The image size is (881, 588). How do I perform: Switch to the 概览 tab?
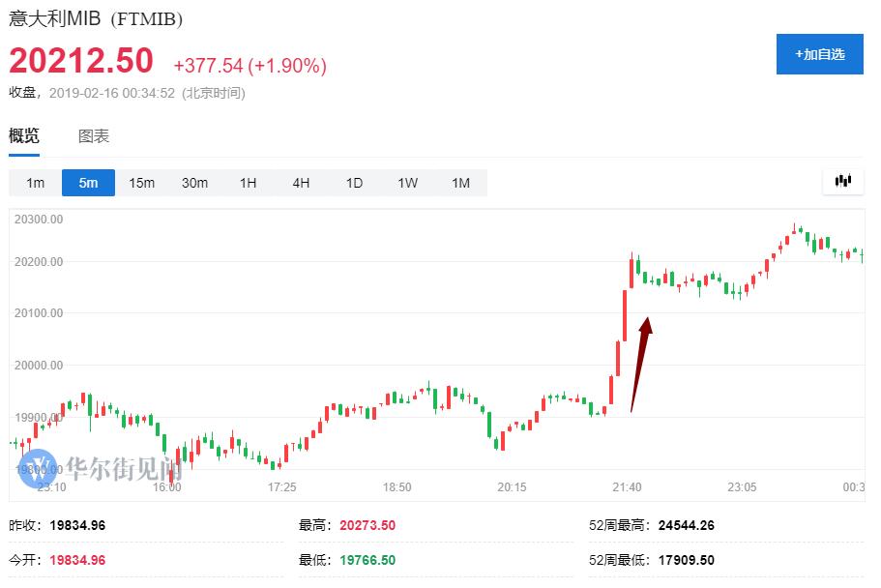(x=24, y=136)
